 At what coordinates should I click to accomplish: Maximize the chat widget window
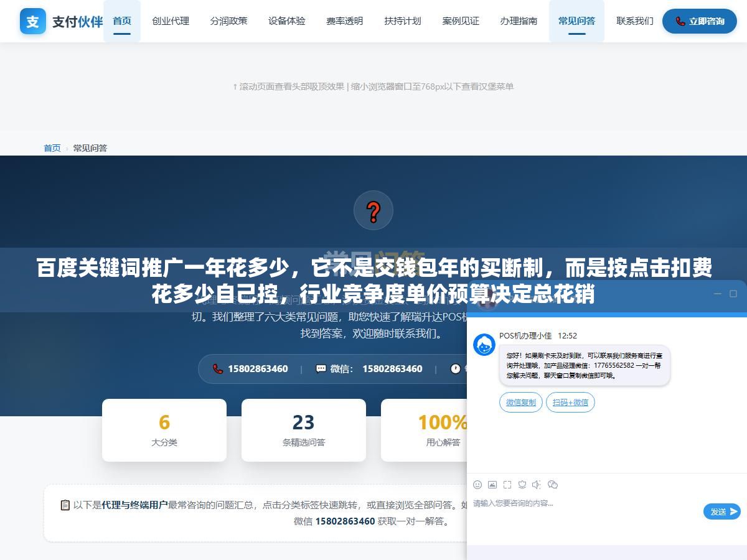(733, 293)
